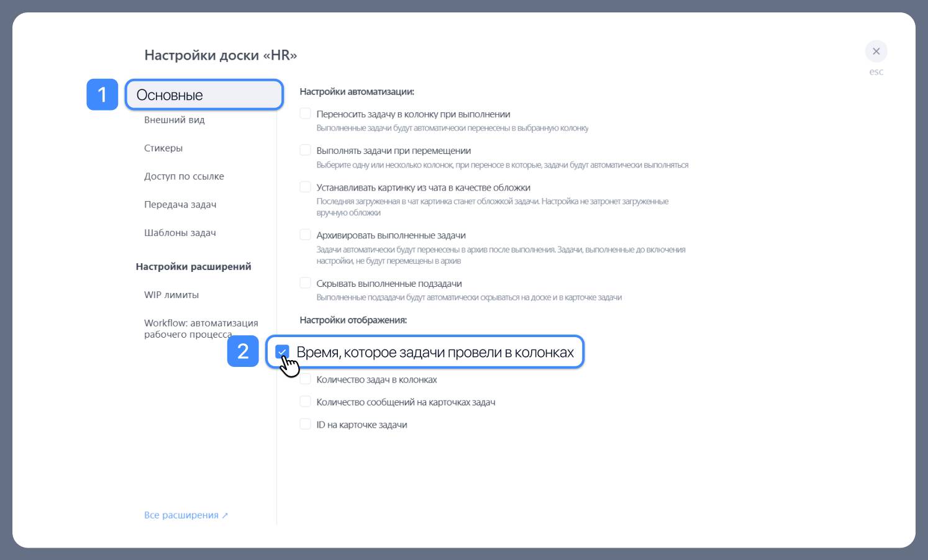Viewport: 928px width, 560px height.
Task: Enable Устанавливать картинку из чата в качестве обложки
Action: point(305,187)
